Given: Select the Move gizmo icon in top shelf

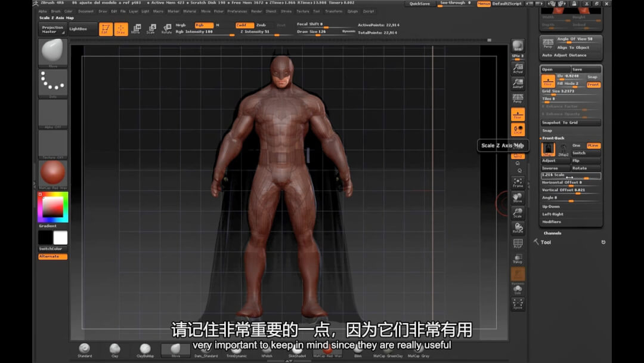Looking at the screenshot, I should coord(136,29).
